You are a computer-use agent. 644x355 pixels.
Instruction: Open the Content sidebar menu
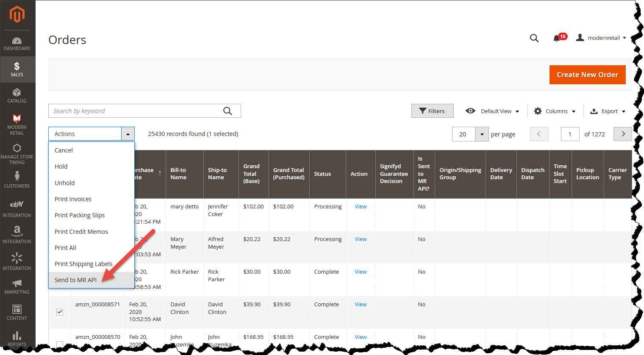(x=17, y=313)
